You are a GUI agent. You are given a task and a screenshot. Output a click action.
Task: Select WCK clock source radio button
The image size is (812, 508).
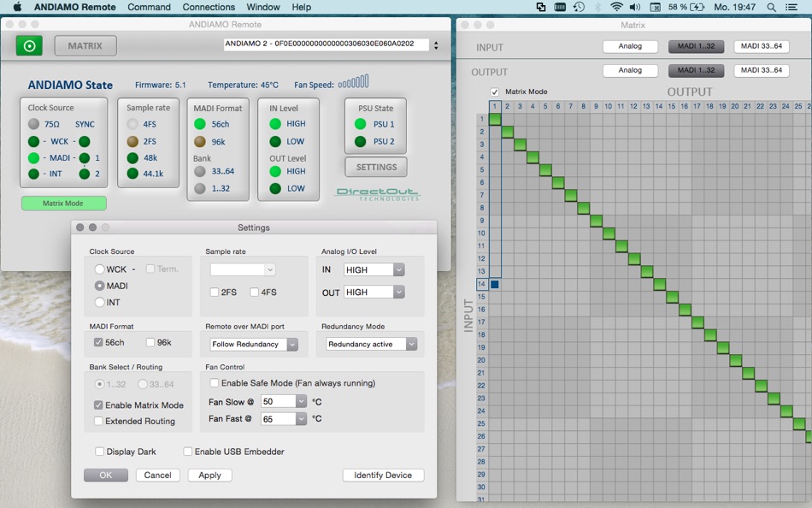point(99,269)
